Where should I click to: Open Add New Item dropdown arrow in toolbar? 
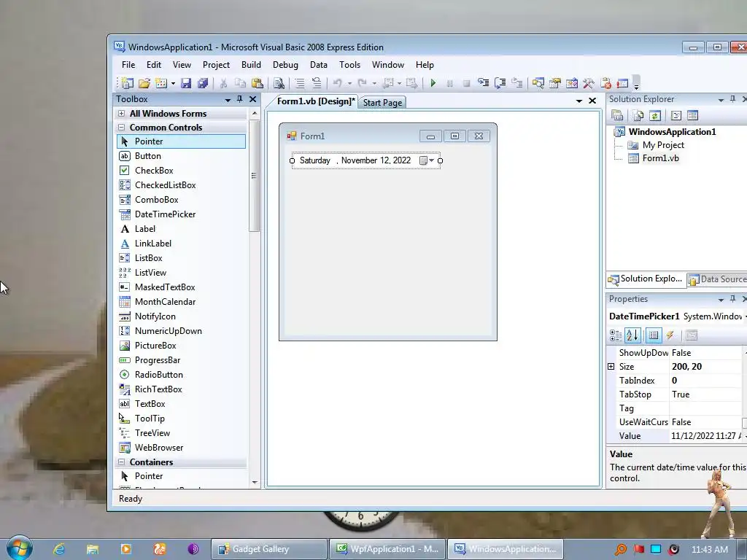[173, 83]
